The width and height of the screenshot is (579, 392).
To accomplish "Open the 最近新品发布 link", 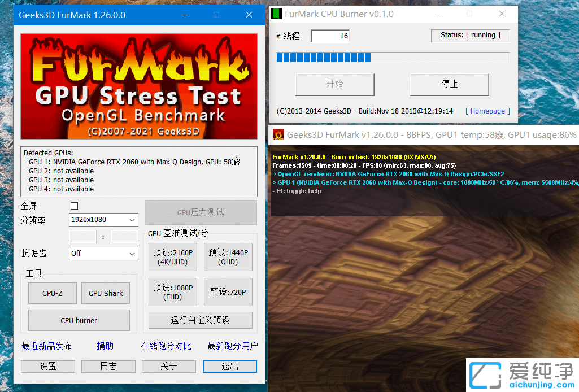I will pyautogui.click(x=47, y=346).
